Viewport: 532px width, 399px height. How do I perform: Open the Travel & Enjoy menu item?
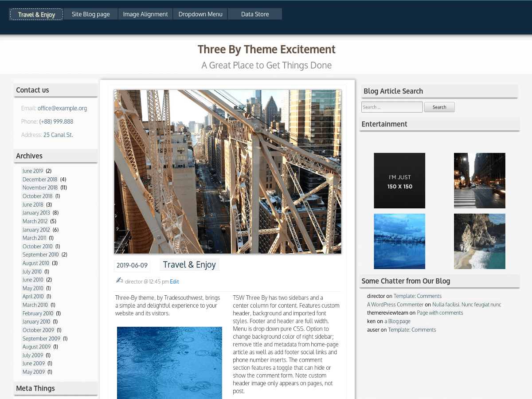coord(36,14)
